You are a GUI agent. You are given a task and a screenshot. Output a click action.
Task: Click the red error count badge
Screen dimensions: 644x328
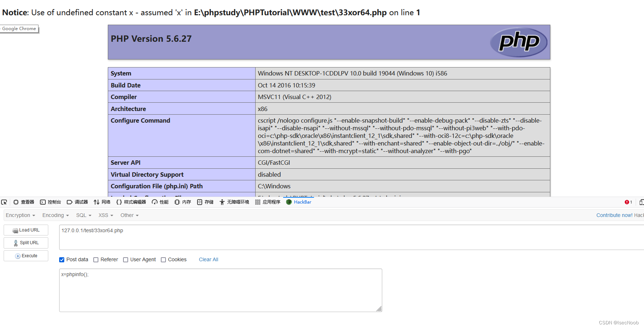point(628,202)
